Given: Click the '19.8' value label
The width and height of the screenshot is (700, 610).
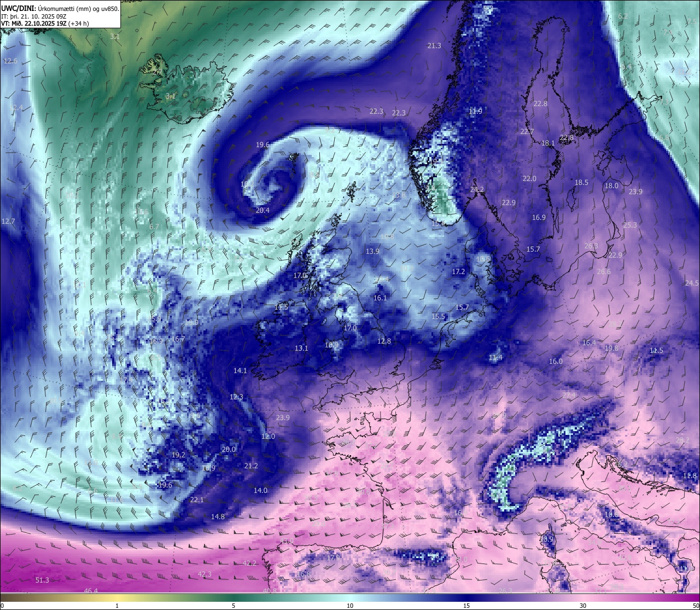Looking at the screenshot, I should click(611, 348).
